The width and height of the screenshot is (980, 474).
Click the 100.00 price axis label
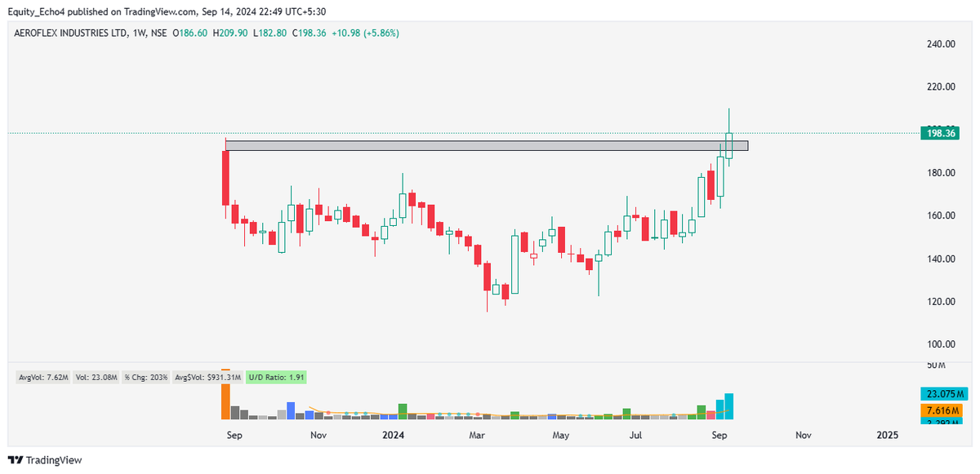pyautogui.click(x=939, y=344)
